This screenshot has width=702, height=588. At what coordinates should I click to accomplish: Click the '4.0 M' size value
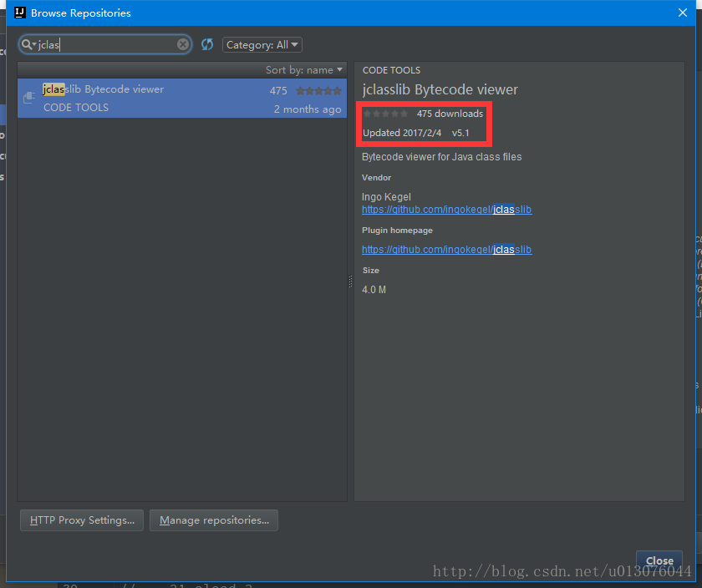click(x=374, y=290)
